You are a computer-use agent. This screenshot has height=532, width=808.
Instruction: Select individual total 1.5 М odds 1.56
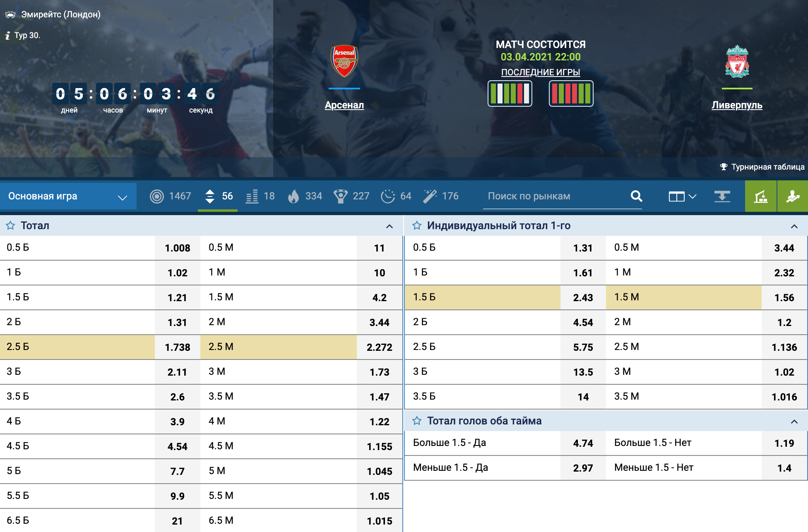784,297
